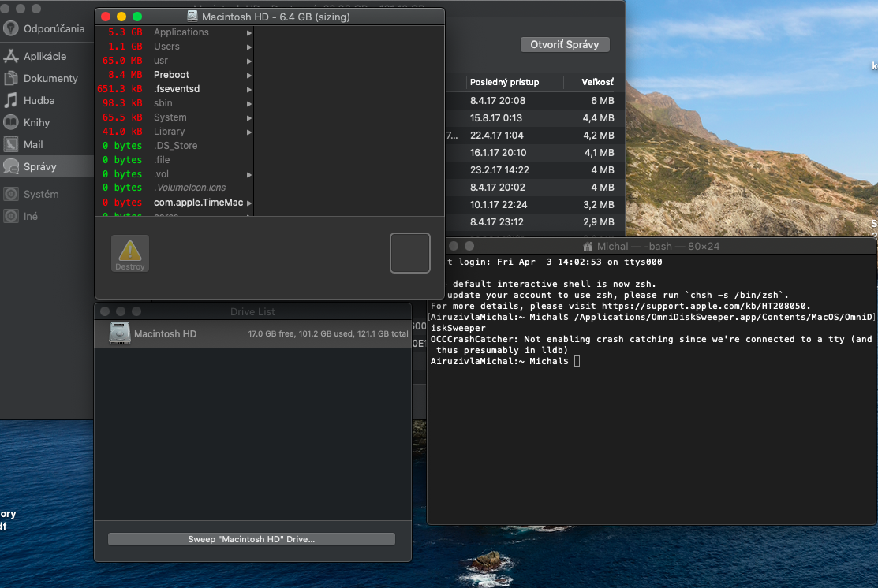This screenshot has height=588, width=878.
Task: Expand the Users folder arrow
Action: point(249,47)
